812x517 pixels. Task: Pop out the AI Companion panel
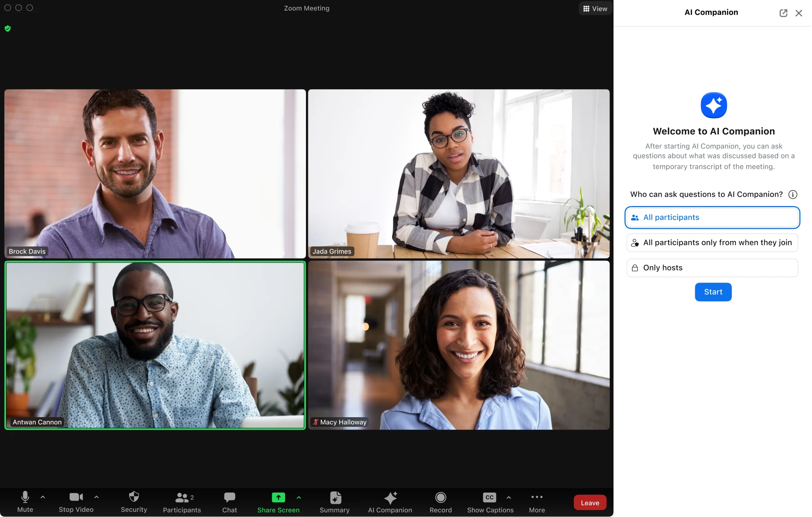(784, 12)
